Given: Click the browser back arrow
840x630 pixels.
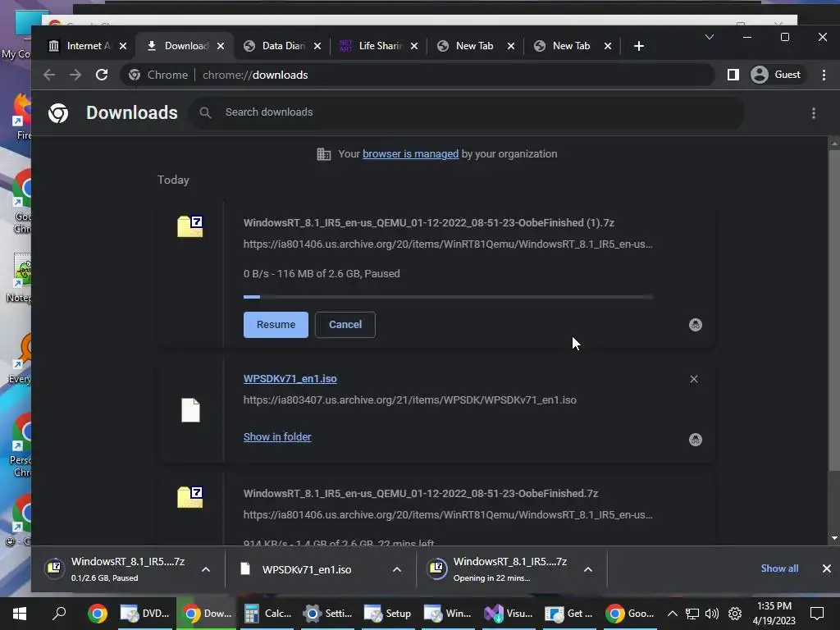Looking at the screenshot, I should pyautogui.click(x=49, y=75).
